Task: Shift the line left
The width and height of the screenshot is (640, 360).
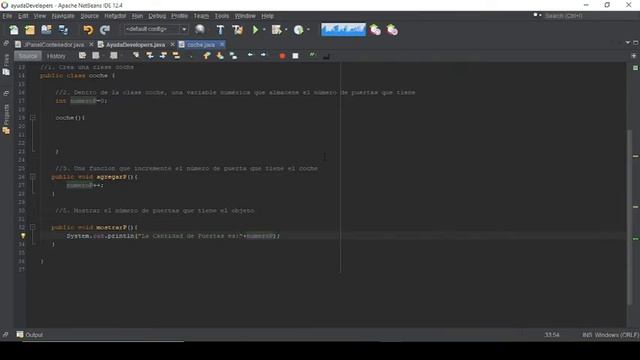Action: [250, 55]
